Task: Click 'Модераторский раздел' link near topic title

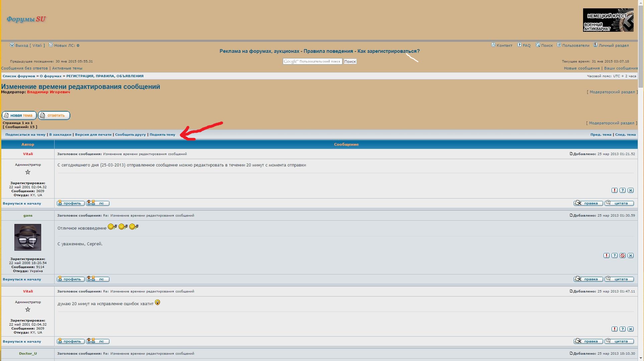Action: (612, 92)
